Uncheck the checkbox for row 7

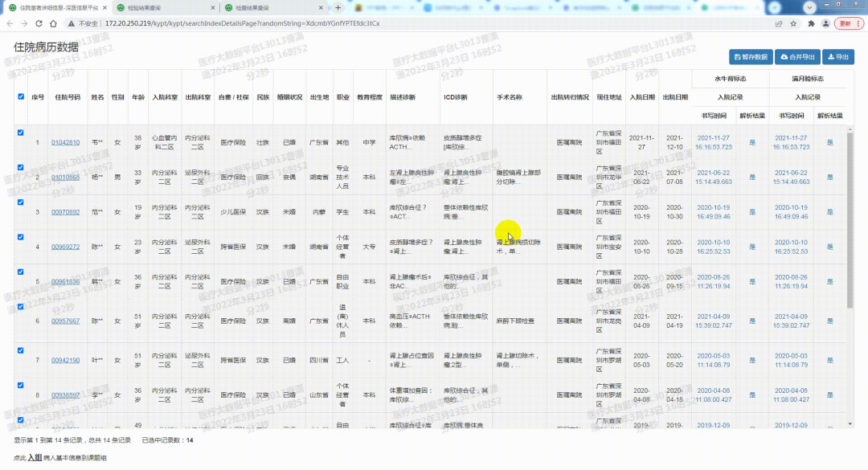pyautogui.click(x=20, y=350)
